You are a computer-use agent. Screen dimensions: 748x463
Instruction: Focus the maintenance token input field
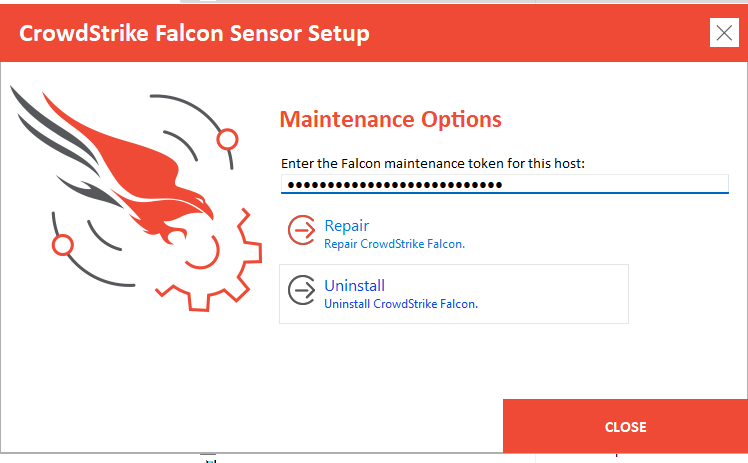[x=505, y=184]
